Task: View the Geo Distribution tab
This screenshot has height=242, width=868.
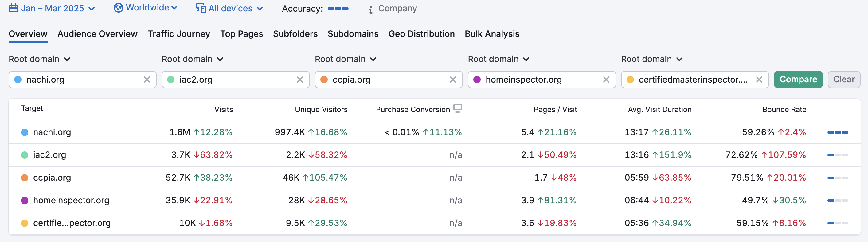Action: click(421, 34)
